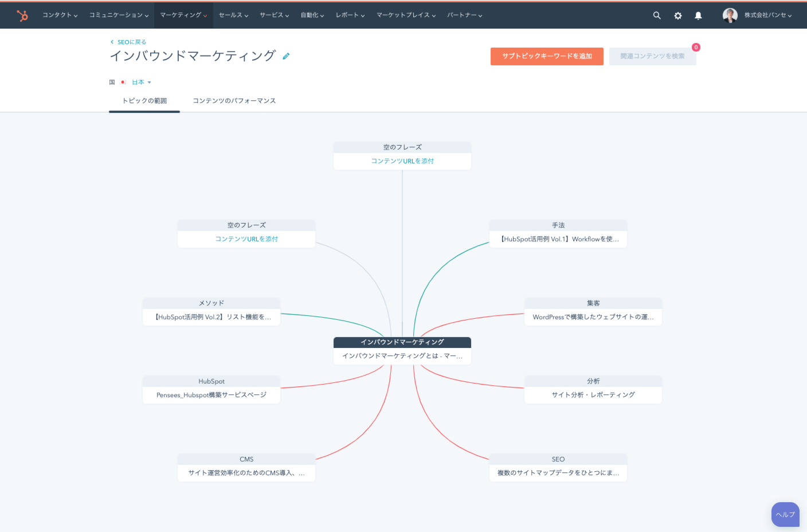
Task: Select the central インバウンドマーケティング pillar node
Action: (402, 350)
